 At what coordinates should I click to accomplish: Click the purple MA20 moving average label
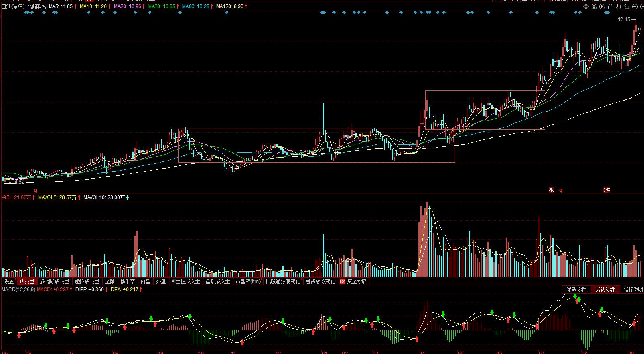(128, 6)
